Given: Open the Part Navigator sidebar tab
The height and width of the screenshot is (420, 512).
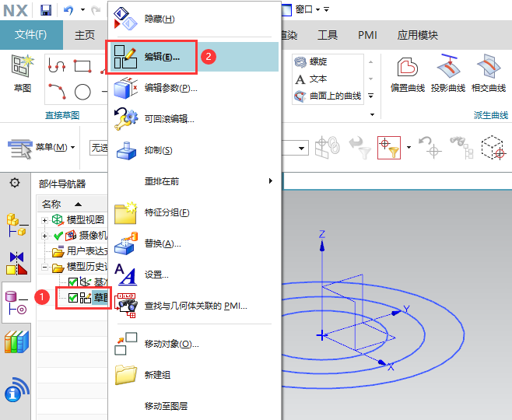Looking at the screenshot, I should [x=16, y=303].
